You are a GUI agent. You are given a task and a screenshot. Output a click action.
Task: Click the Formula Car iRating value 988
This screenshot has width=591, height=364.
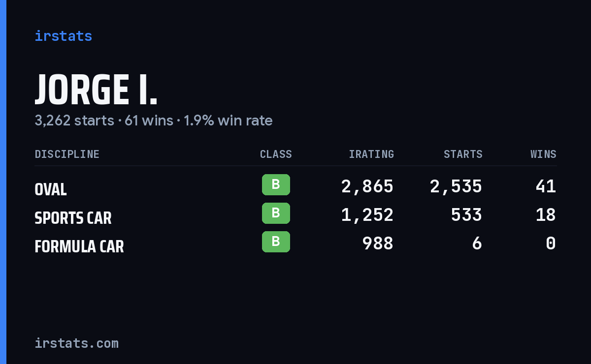pyautogui.click(x=378, y=243)
